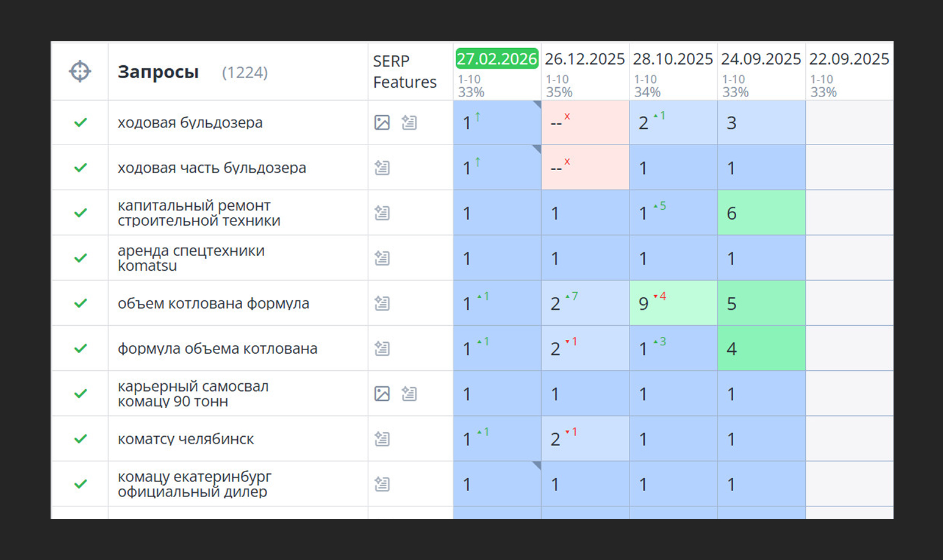Viewport: 943px width, 560px height.
Task: Click snippet icon for коматсу челябинск
Action: 382,439
